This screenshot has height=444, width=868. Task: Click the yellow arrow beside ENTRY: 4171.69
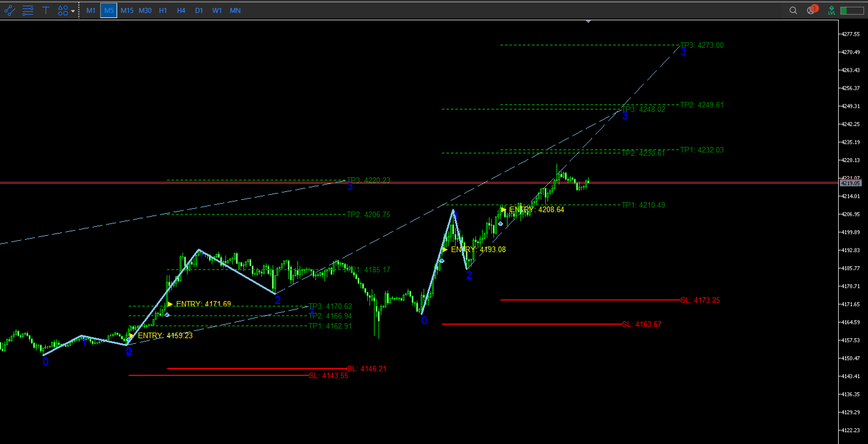(x=170, y=304)
